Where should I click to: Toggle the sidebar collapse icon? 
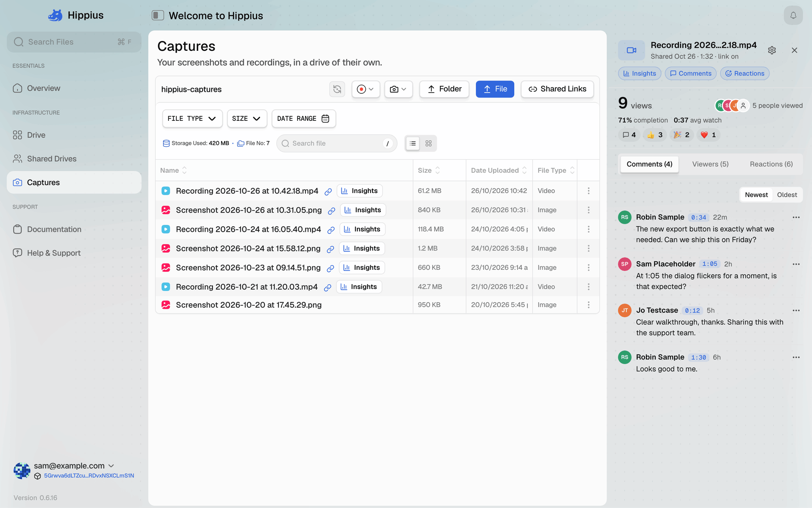pyautogui.click(x=158, y=15)
